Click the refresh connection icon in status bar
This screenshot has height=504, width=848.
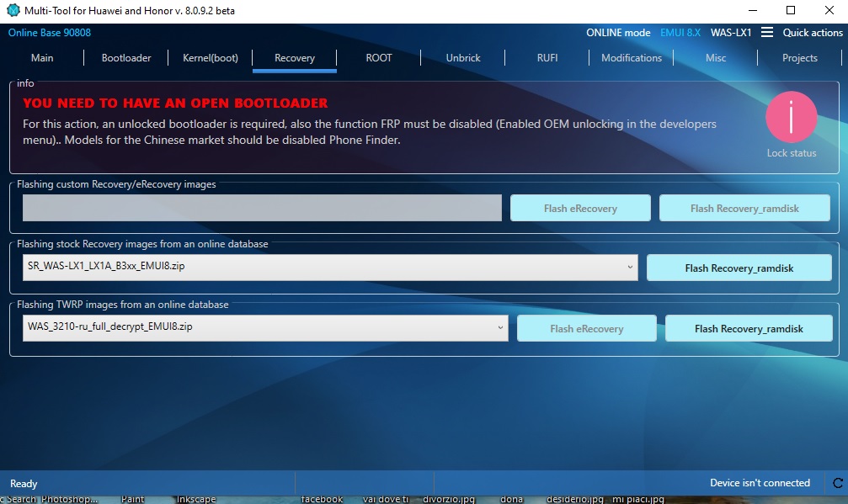point(838,483)
